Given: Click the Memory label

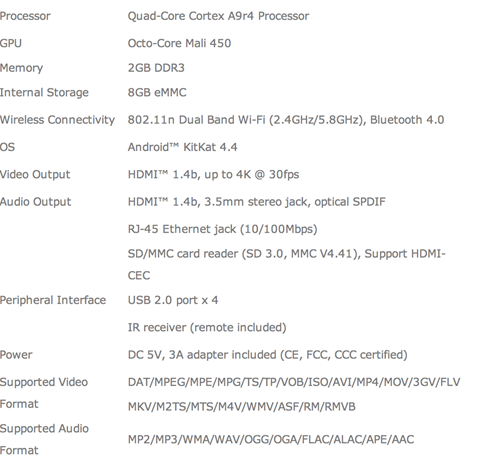Looking at the screenshot, I should [21, 68].
